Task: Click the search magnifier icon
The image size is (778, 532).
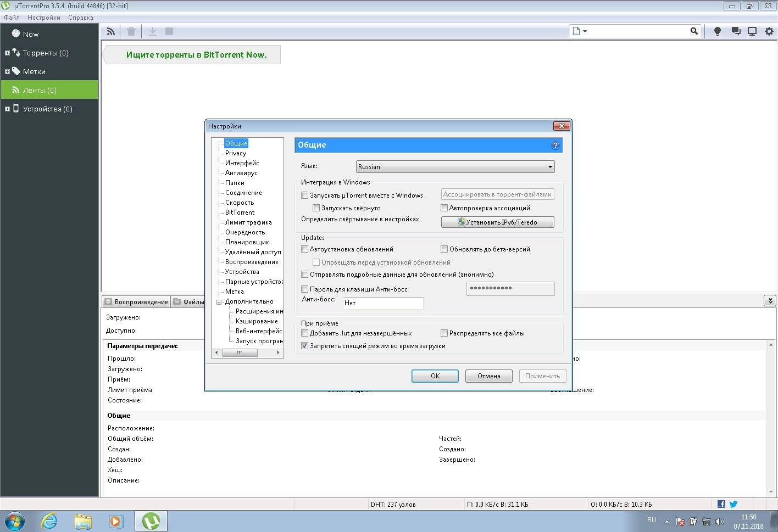Action: coord(694,31)
